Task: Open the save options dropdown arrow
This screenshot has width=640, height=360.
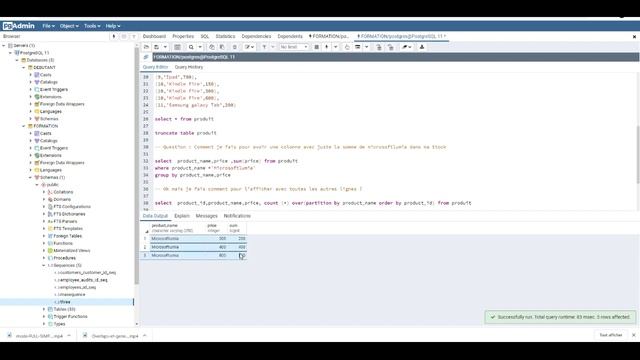Action: 165,47
